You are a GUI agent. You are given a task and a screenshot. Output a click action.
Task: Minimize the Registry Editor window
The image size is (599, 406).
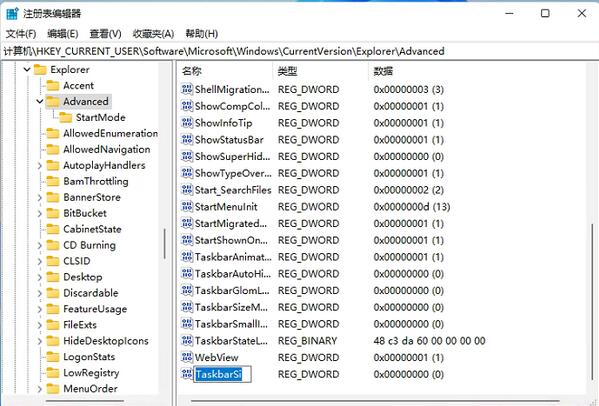(509, 13)
